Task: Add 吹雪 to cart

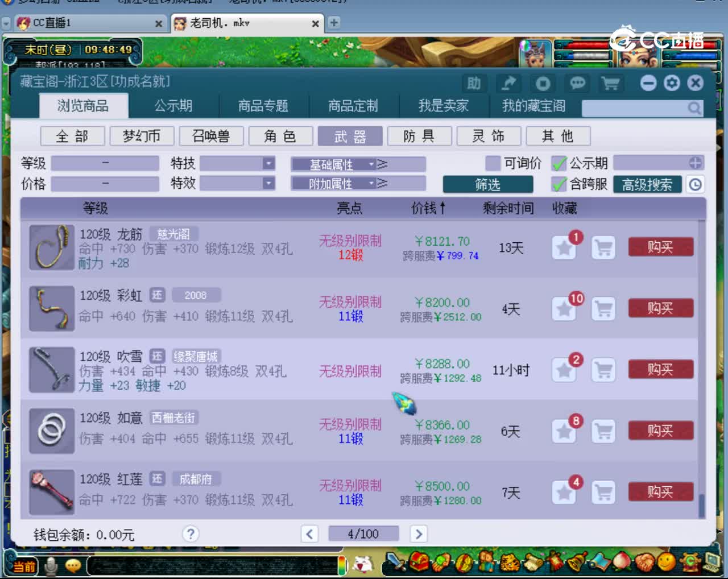Action: pos(603,370)
